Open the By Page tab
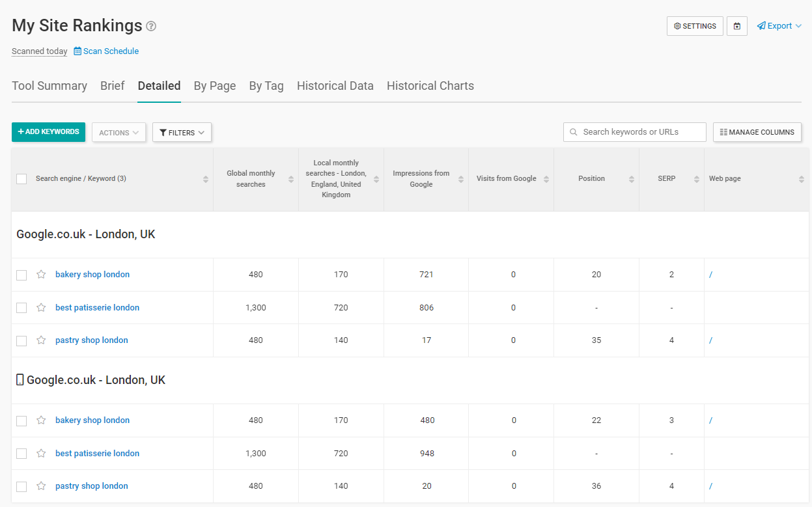 coord(215,85)
